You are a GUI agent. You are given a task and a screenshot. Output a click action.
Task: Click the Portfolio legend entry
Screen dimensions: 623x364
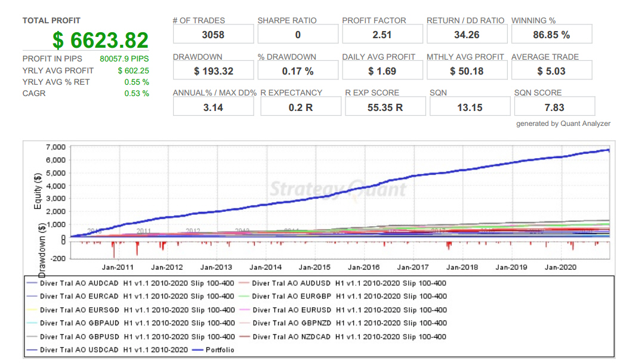[x=213, y=350]
